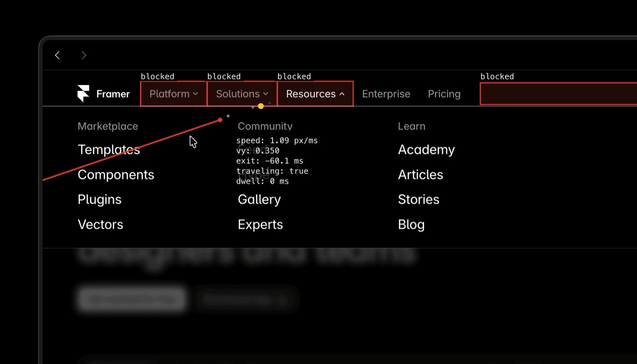Open the Blog link
Screen dimensions: 637x364
point(411,225)
